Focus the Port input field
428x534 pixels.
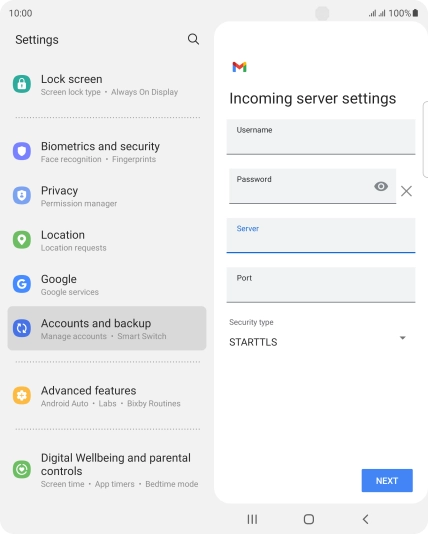tap(321, 285)
